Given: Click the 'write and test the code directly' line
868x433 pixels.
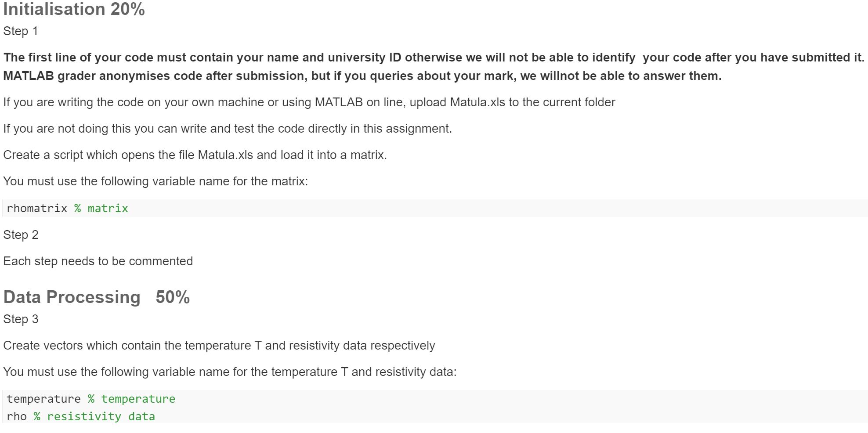Looking at the screenshot, I should click(228, 129).
